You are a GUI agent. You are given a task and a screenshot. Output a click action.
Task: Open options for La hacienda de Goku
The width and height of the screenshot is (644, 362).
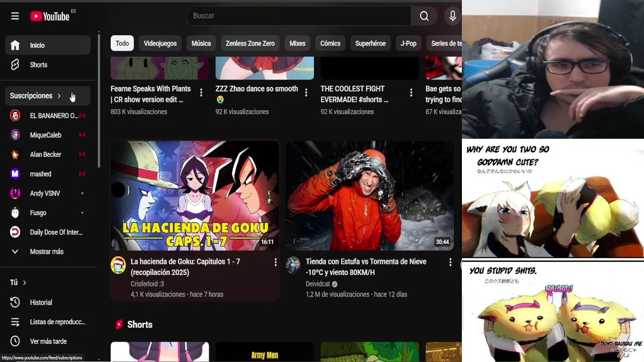(x=275, y=262)
